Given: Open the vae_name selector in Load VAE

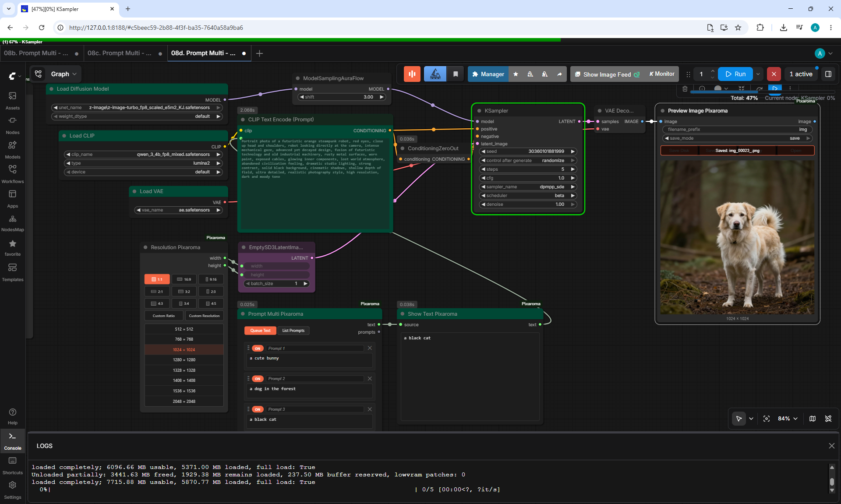Looking at the screenshot, I should coord(178,210).
